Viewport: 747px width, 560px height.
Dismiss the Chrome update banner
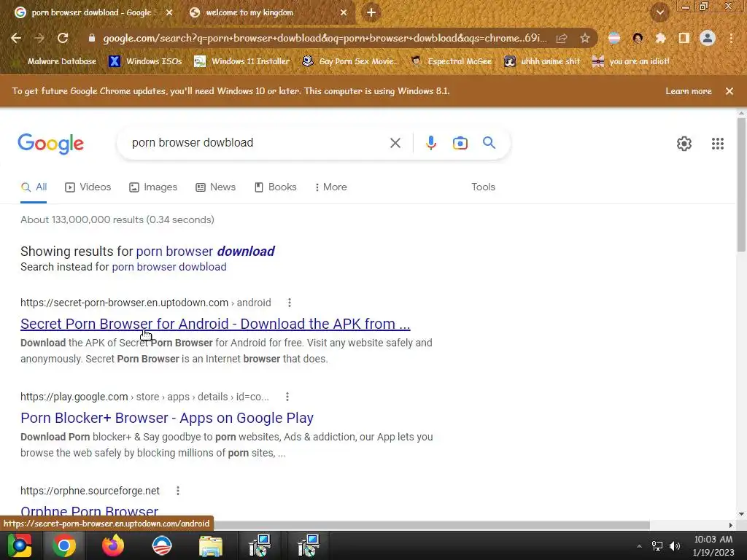point(729,91)
